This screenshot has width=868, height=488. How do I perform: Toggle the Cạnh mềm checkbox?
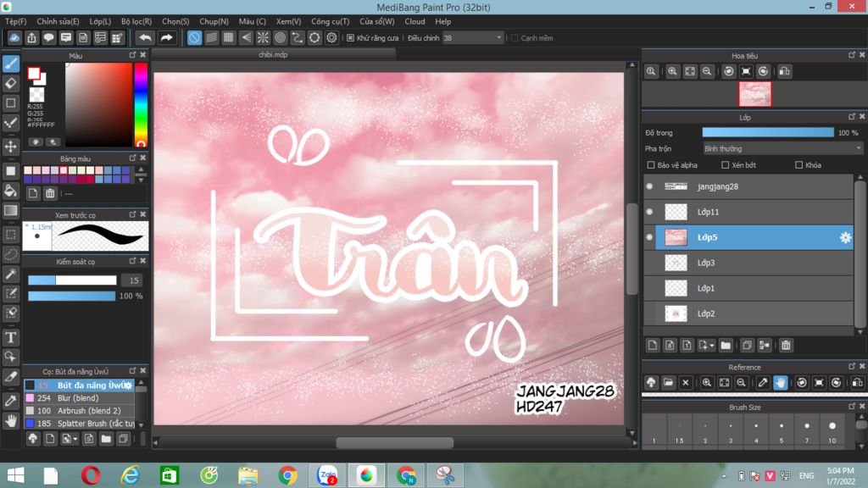point(515,38)
